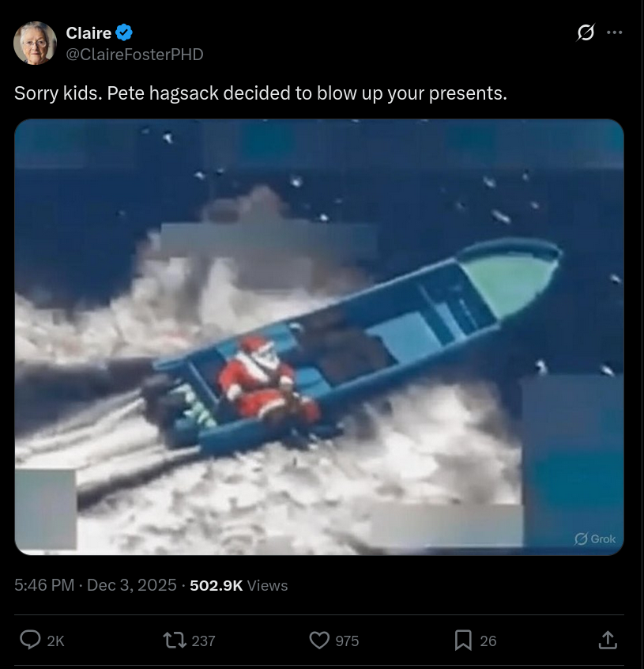Open the @ClaireFosterPHD handle link
The height and width of the screenshot is (669, 644).
[134, 55]
